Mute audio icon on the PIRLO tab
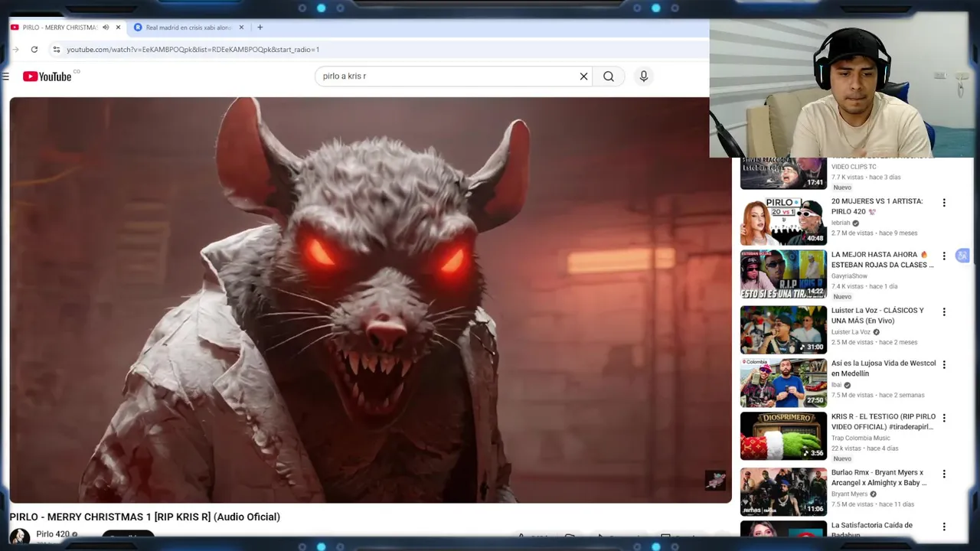The width and height of the screenshot is (980, 551). (106, 28)
